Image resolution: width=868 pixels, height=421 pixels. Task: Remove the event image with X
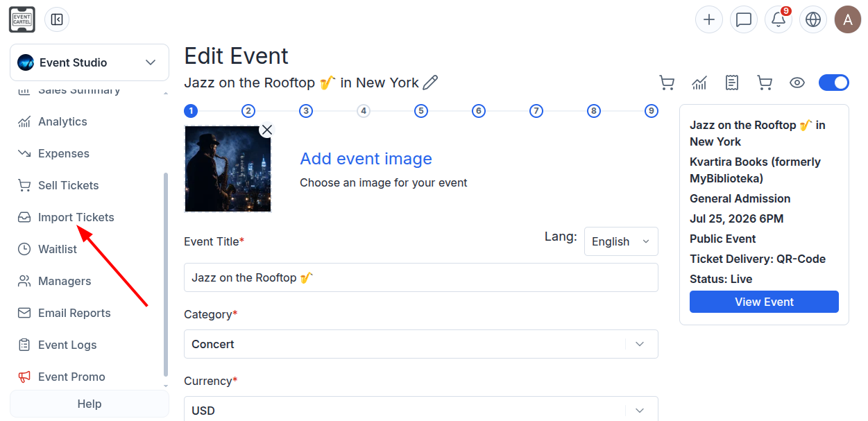pyautogui.click(x=267, y=130)
